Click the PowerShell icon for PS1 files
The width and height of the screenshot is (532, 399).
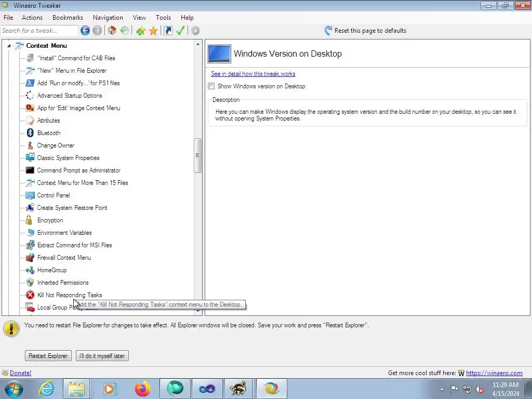30,83
